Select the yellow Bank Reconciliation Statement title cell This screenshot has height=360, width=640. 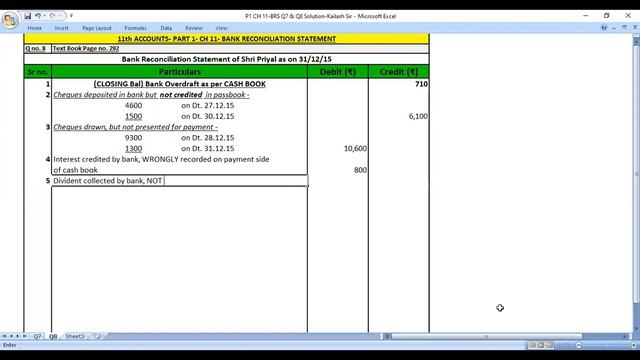227,39
